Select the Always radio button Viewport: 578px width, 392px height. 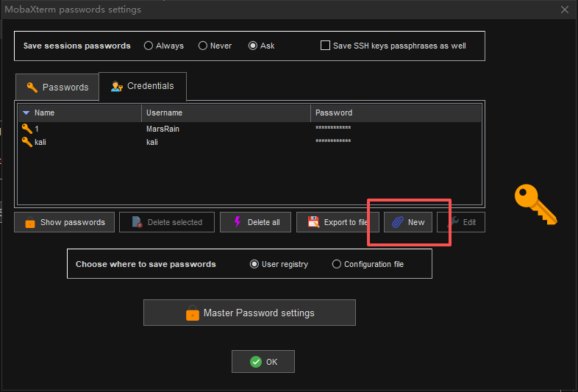pyautogui.click(x=149, y=46)
